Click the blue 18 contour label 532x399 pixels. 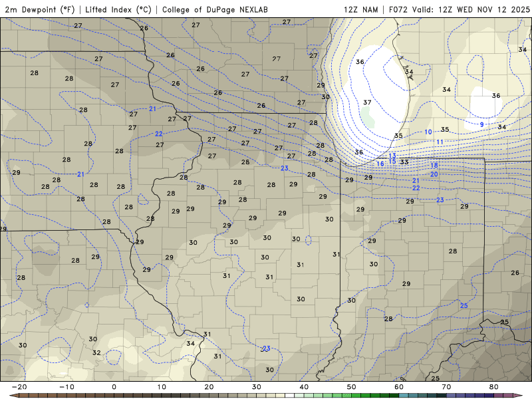pyautogui.click(x=434, y=166)
